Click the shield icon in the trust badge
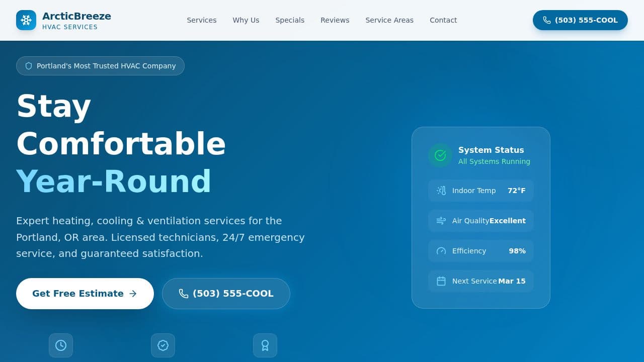This screenshot has width=644, height=362. click(29, 65)
